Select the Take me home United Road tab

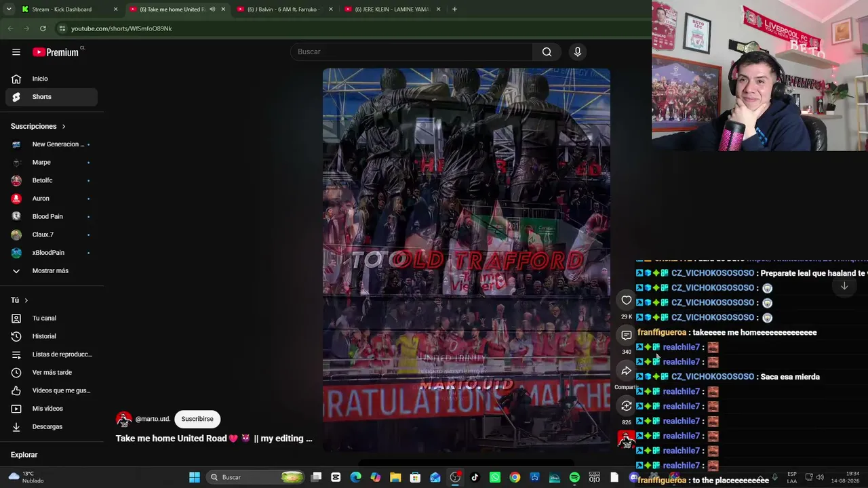pyautogui.click(x=177, y=9)
